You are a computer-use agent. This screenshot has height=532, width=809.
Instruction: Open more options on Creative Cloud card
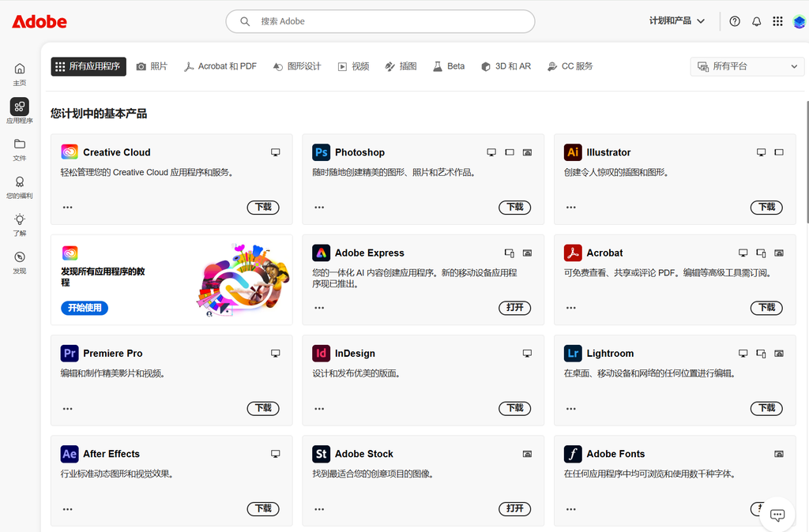[x=68, y=208]
